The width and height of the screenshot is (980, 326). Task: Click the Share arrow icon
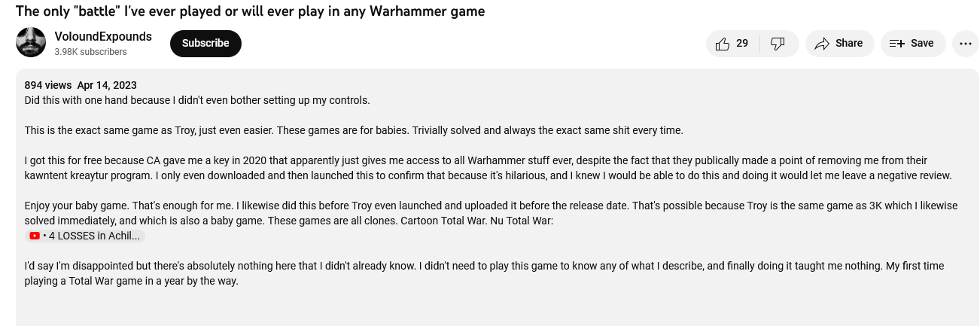(822, 44)
